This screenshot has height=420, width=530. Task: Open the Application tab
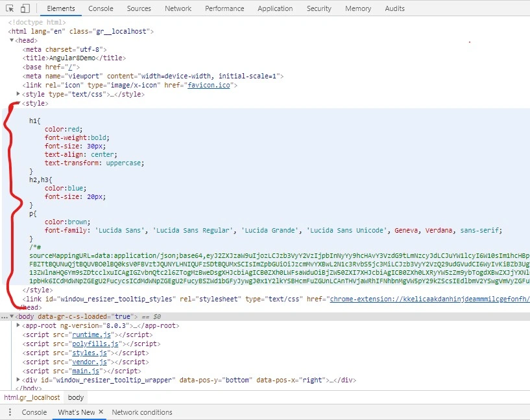[x=275, y=8]
